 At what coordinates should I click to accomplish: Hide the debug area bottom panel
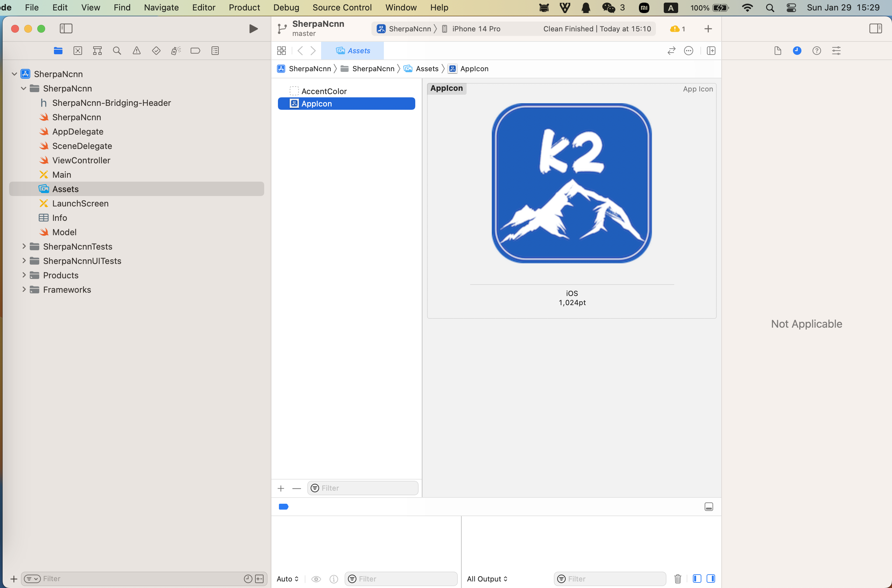coord(709,507)
